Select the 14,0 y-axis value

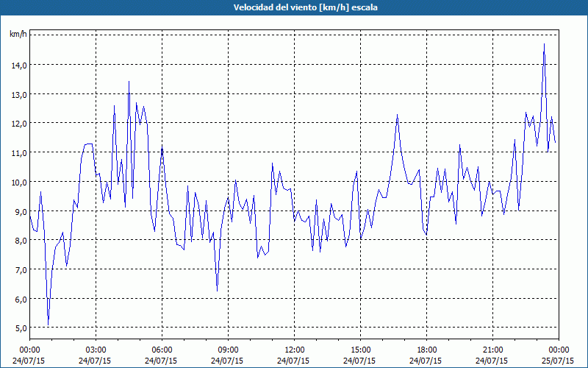click(x=19, y=65)
